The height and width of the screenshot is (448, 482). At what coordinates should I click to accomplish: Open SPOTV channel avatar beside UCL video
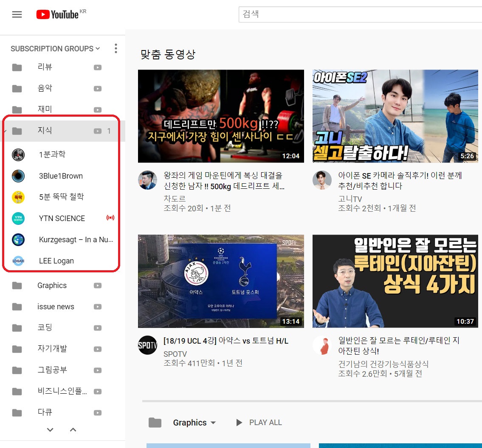click(147, 345)
